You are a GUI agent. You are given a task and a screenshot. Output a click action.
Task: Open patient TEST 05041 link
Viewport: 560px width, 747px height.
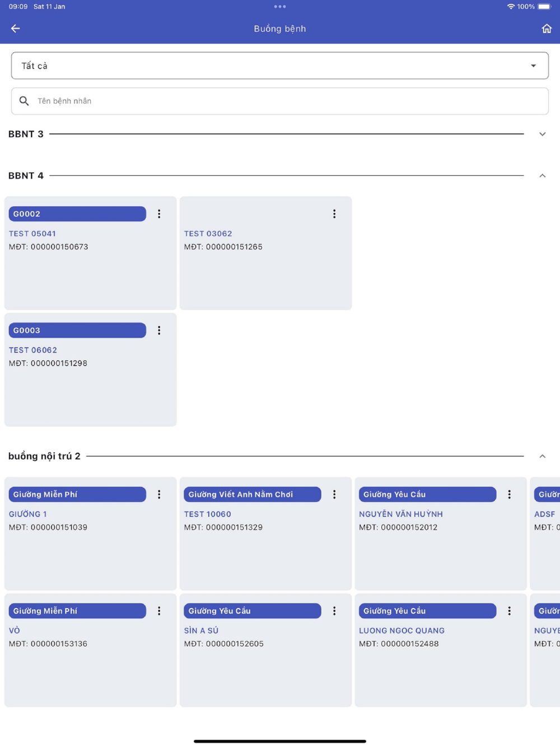[x=32, y=234]
